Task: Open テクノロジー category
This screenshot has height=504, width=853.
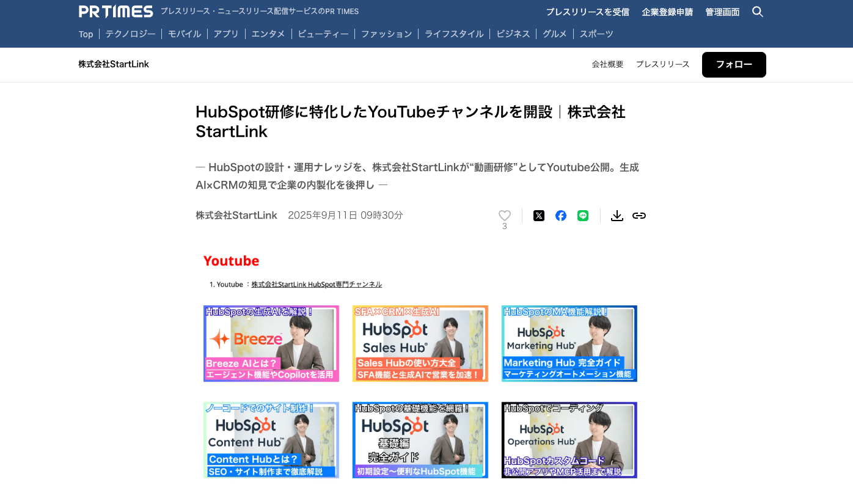Action: pyautogui.click(x=130, y=34)
